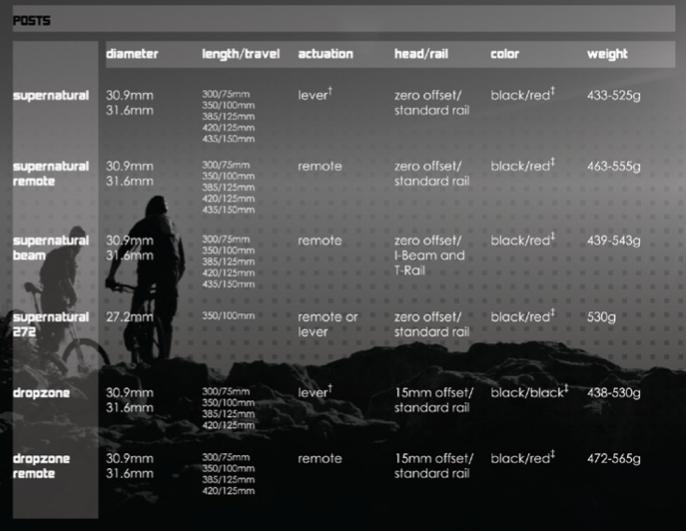Select the 433-525g weight value

(x=614, y=96)
